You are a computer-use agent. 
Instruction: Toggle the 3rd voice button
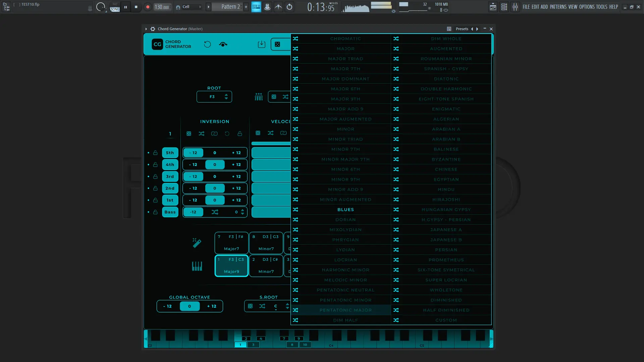170,177
